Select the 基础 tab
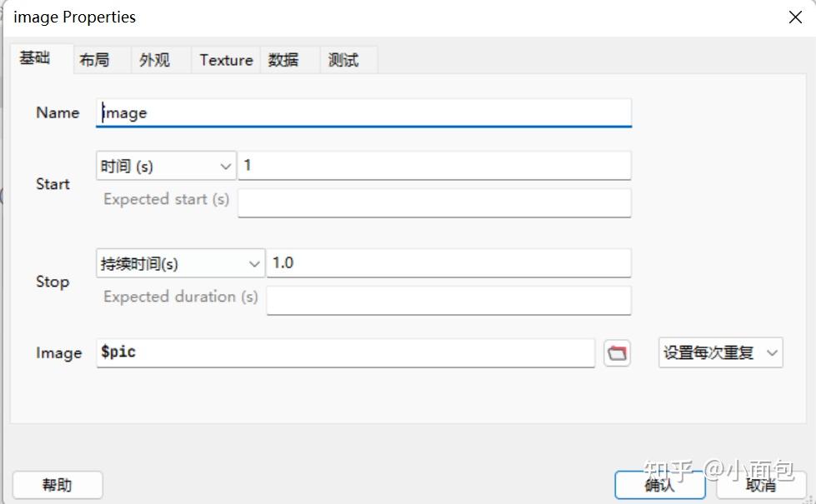Image resolution: width=816 pixels, height=504 pixels. click(35, 58)
